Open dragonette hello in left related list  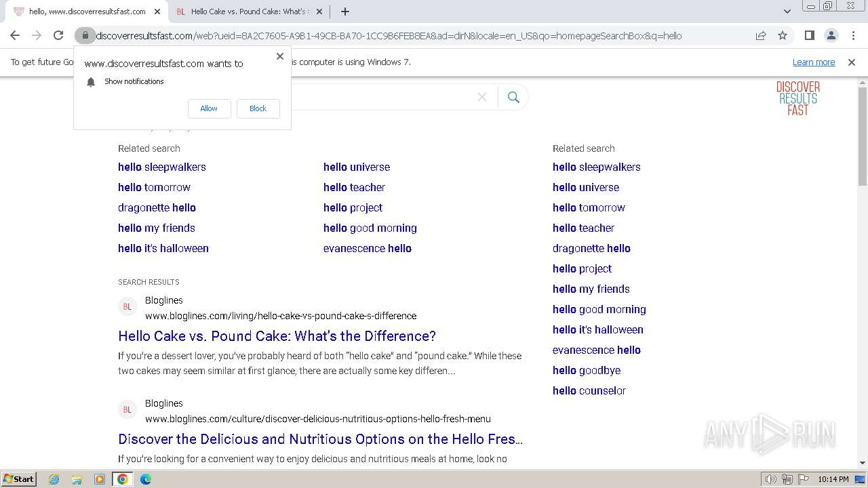coord(157,207)
